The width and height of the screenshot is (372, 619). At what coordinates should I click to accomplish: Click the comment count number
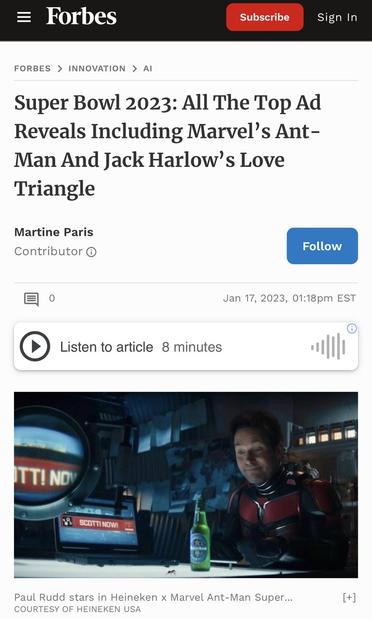(52, 298)
